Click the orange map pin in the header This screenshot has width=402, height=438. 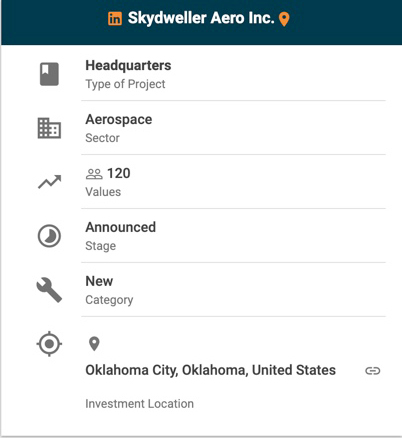click(284, 19)
